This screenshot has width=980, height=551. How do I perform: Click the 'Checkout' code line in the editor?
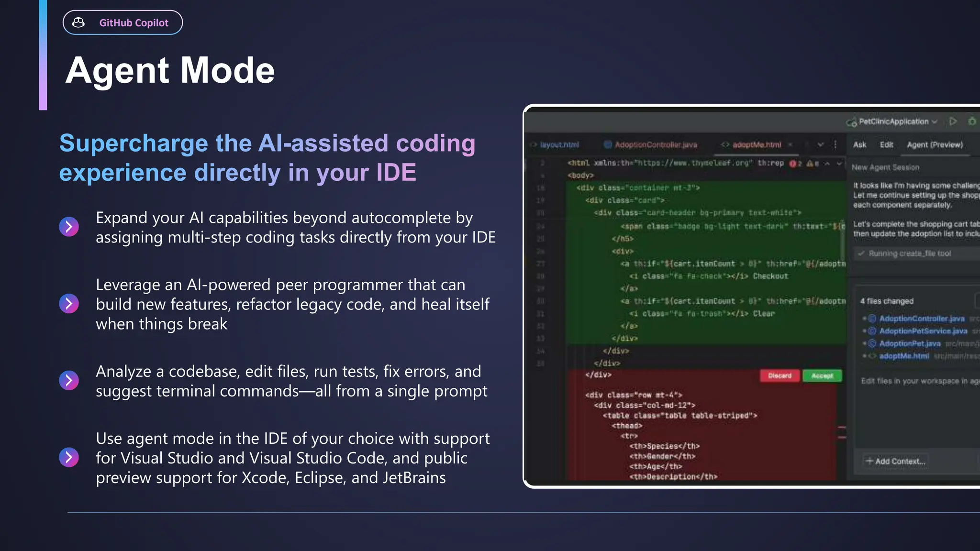(x=708, y=276)
